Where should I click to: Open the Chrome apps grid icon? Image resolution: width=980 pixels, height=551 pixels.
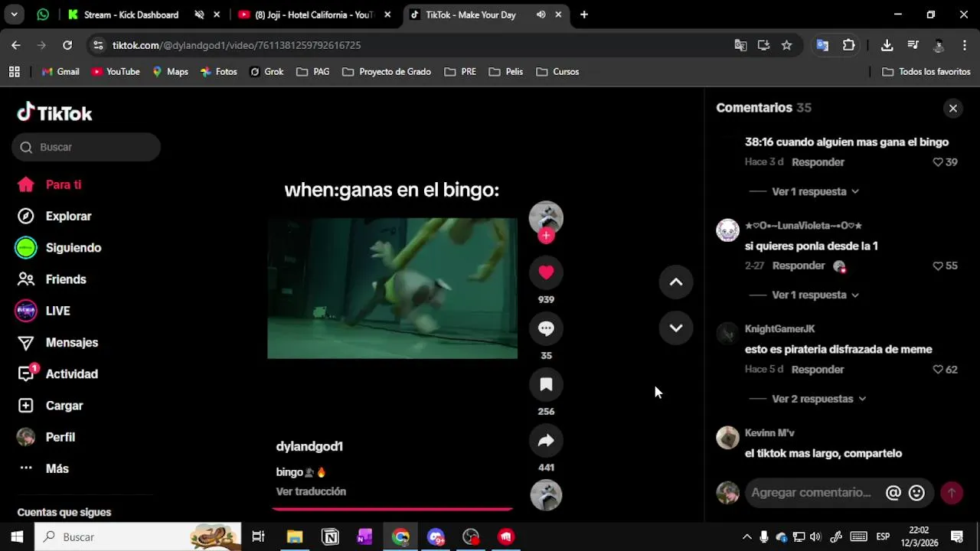pos(14,71)
